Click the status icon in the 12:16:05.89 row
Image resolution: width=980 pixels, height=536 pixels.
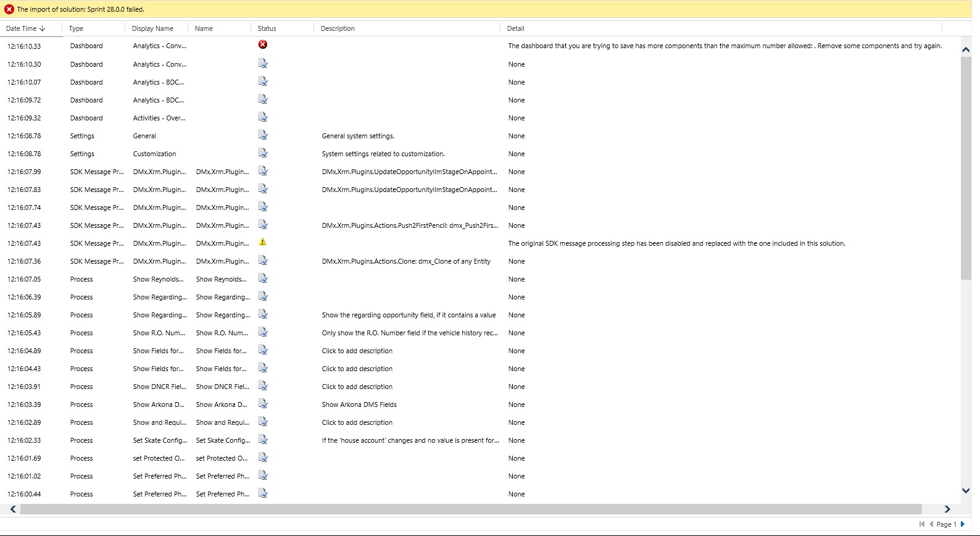(263, 314)
